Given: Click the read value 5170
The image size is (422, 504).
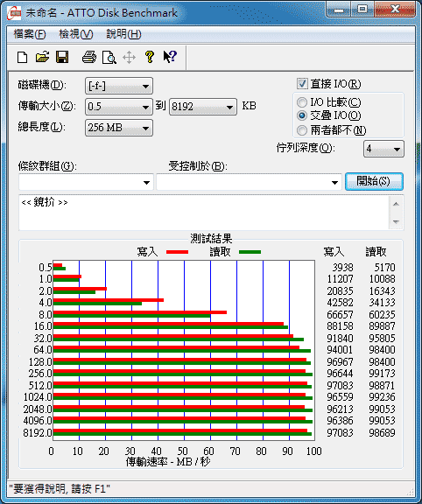Looking at the screenshot, I should (384, 268).
